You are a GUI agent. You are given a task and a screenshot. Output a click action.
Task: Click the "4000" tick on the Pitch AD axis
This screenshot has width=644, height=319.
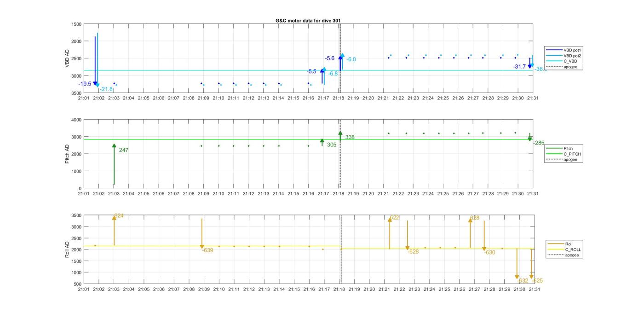coord(76,120)
